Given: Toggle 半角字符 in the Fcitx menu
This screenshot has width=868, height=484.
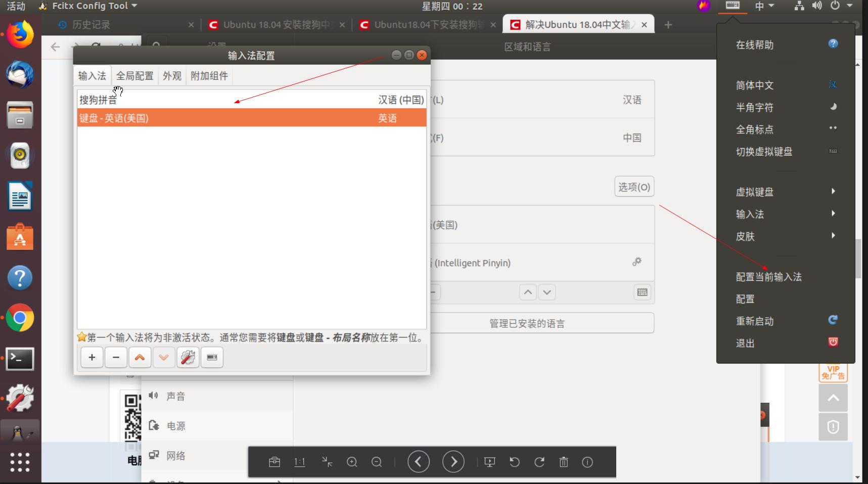Looking at the screenshot, I should pyautogui.click(x=755, y=107).
